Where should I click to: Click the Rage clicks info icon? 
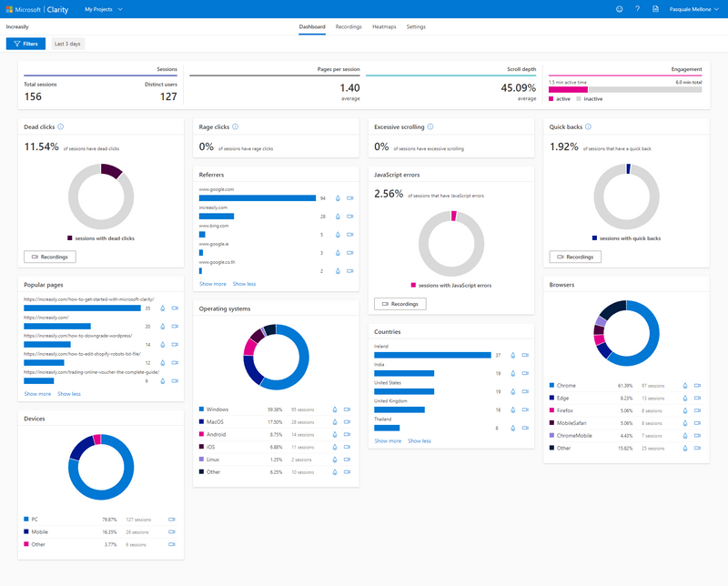(236, 126)
